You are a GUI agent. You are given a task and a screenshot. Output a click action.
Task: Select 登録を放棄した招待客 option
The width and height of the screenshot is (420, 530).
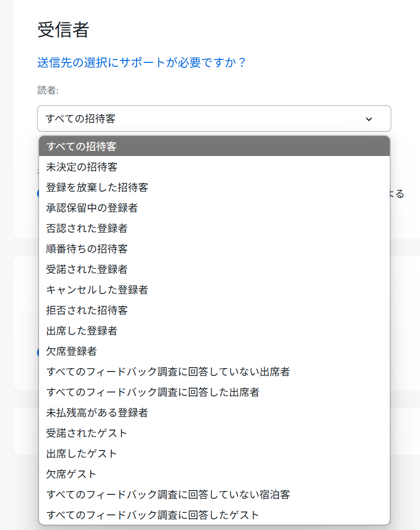point(215,187)
